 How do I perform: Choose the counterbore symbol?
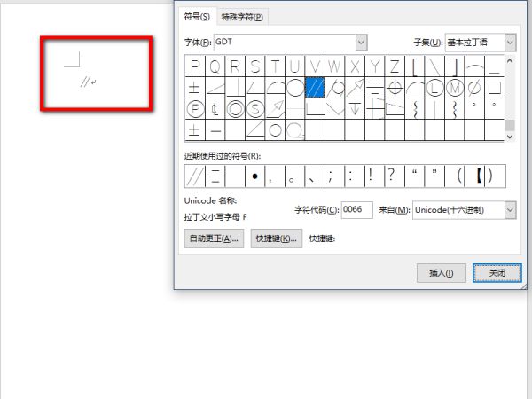coord(315,108)
